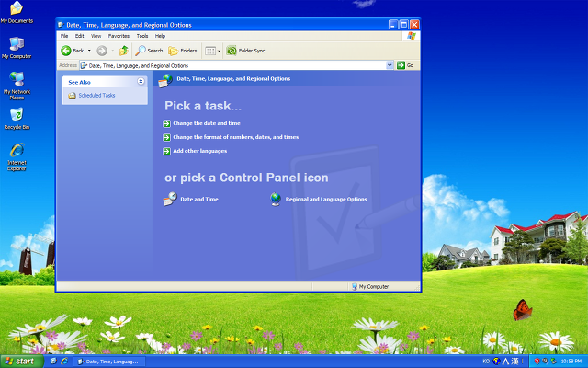Collapse the See Also panel
588x368 pixels.
[141, 82]
